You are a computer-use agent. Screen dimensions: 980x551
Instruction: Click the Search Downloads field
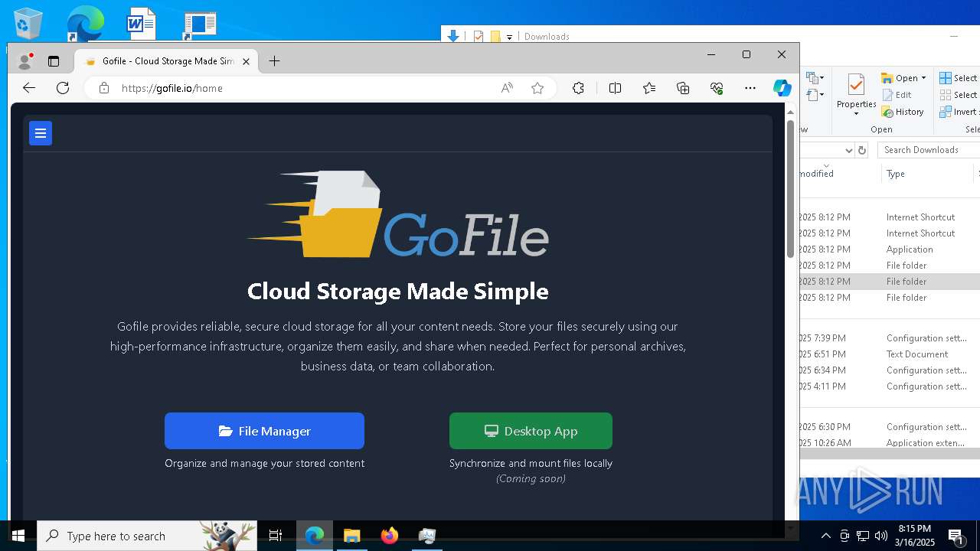point(929,150)
